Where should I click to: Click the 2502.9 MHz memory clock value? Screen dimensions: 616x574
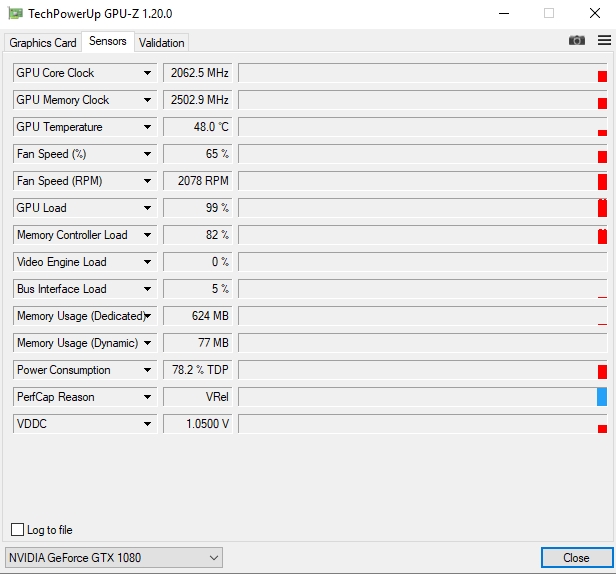pos(198,100)
